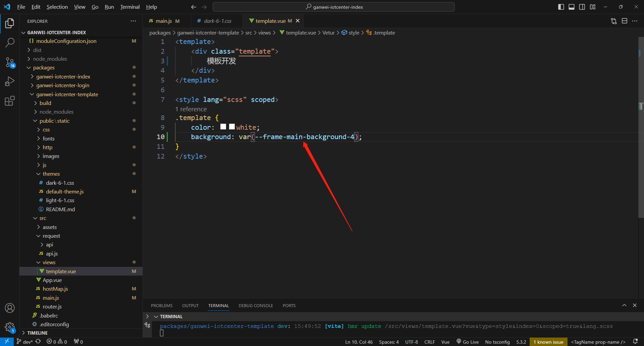This screenshot has height=346, width=644.
Task: Open the Search view in activity bar
Action: click(x=10, y=43)
